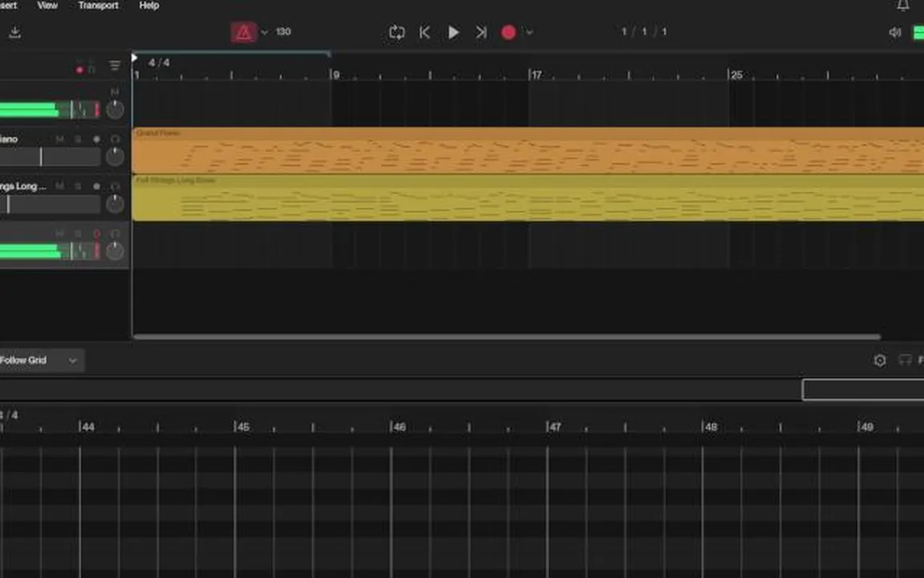The width and height of the screenshot is (924, 578).
Task: Click the export download icon
Action: 14,32
